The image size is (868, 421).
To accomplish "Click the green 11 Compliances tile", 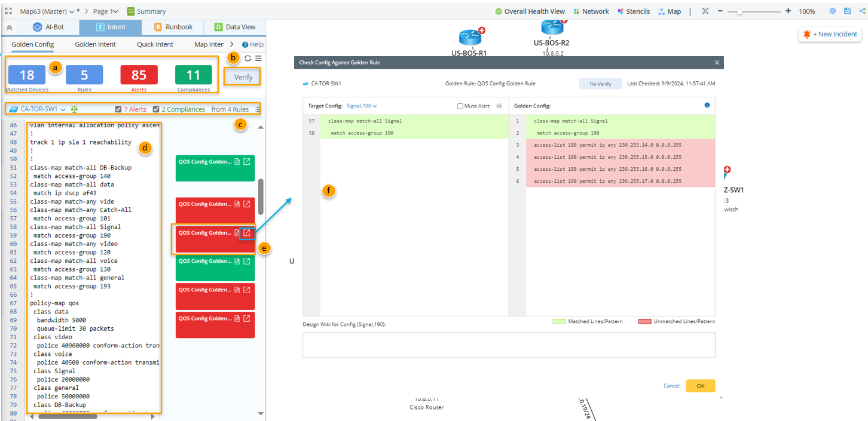I will (194, 75).
